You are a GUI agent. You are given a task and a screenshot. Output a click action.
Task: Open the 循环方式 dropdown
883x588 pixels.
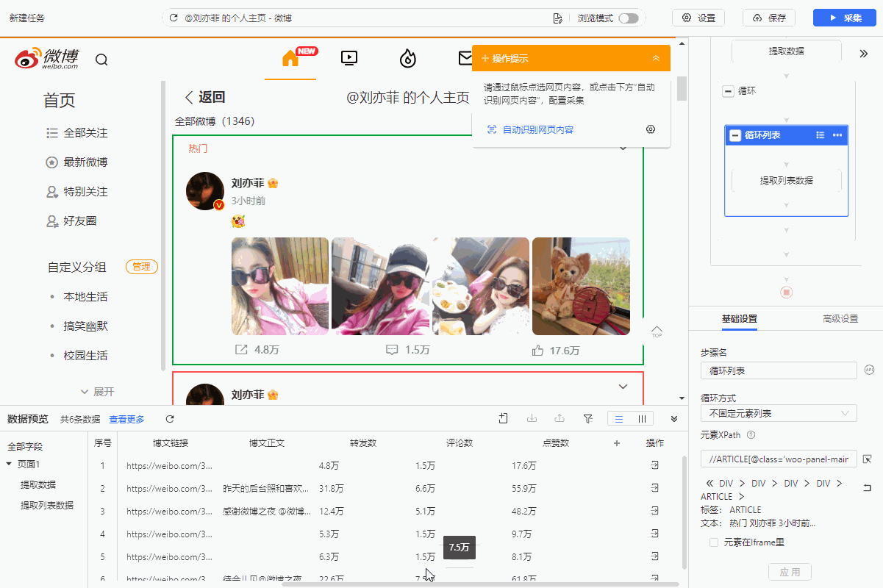click(x=779, y=413)
